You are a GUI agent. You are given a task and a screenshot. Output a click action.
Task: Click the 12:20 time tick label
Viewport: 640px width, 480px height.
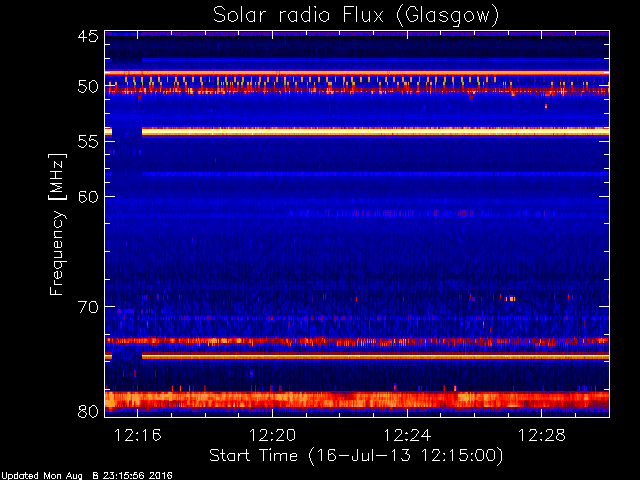pos(272,435)
